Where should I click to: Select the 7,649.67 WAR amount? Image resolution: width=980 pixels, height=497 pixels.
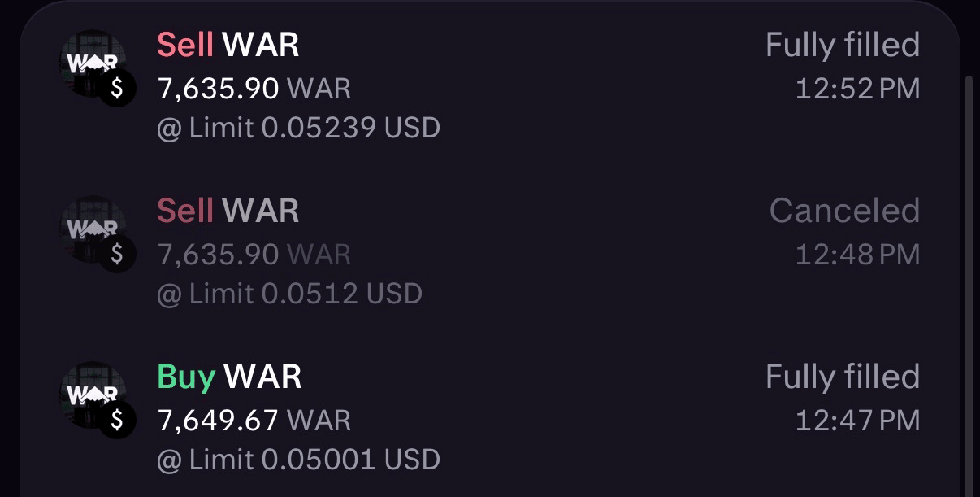[x=254, y=421]
